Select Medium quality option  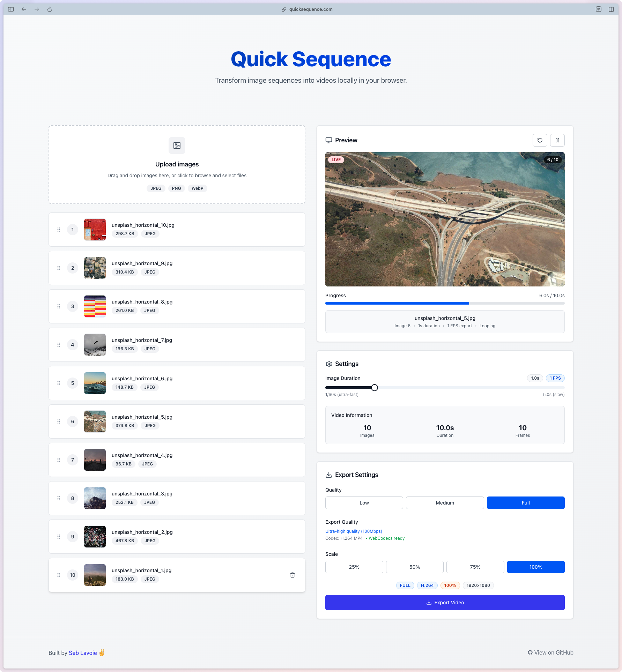tap(445, 503)
